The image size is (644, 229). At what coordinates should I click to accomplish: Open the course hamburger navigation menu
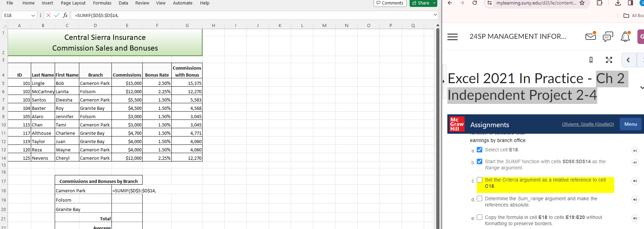pos(453,37)
